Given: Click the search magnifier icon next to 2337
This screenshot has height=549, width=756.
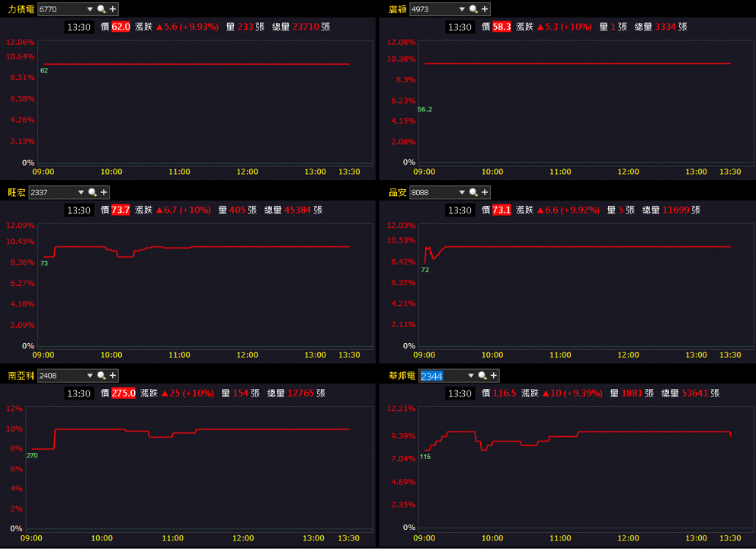Looking at the screenshot, I should [92, 192].
